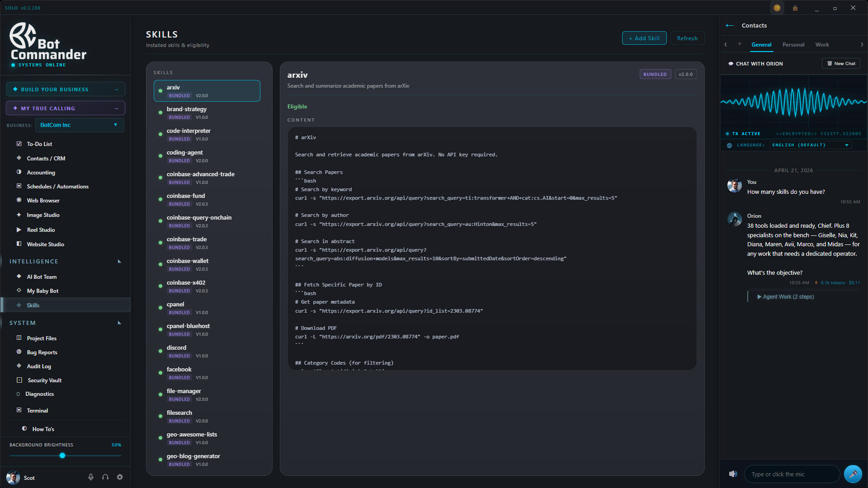Collapse the System section
This screenshot has width=868, height=488.
pos(119,323)
